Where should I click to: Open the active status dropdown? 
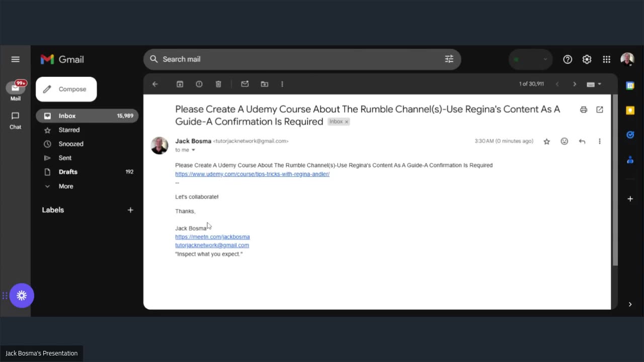point(530,59)
